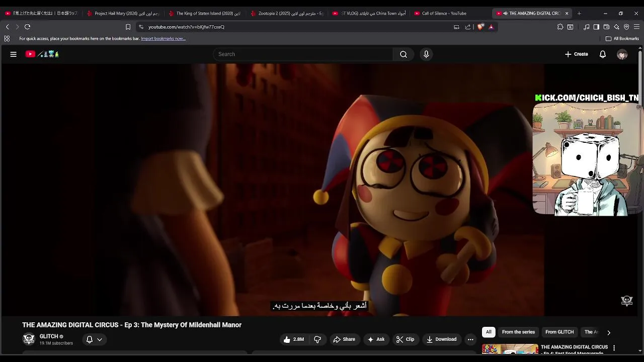Select the From the series chip

click(518, 332)
